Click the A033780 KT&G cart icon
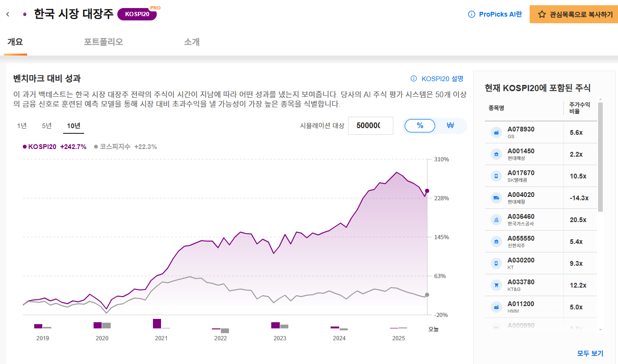The height and width of the screenshot is (364, 618). (x=496, y=285)
